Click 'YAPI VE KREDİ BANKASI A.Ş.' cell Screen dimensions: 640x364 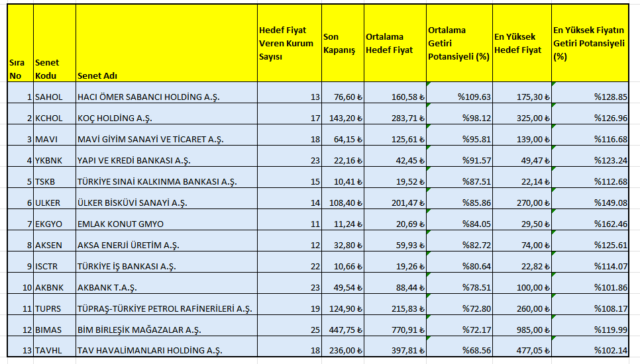tap(166, 156)
